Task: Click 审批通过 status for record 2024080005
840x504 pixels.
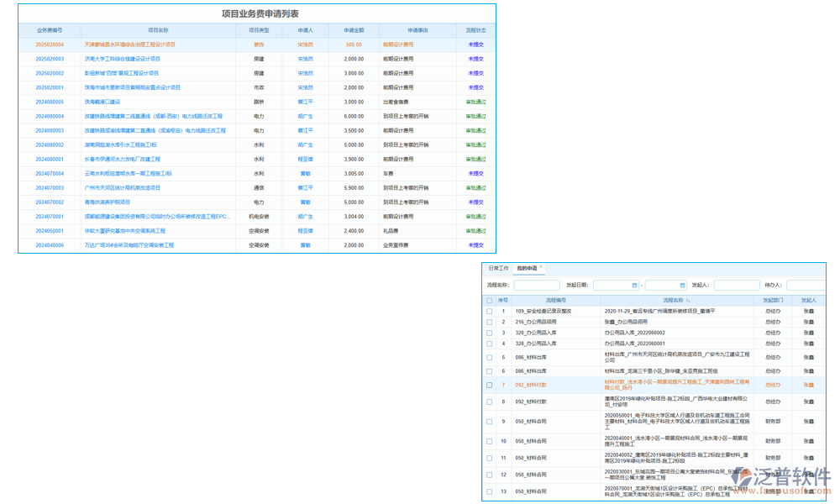Action: point(475,102)
